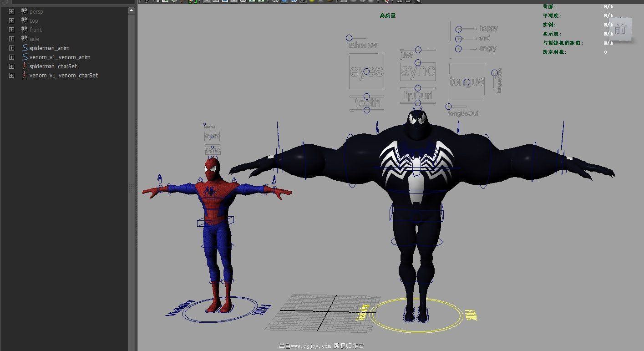This screenshot has width=644, height=351.
Task: Click the side camera icon in outliner
Action: click(24, 39)
